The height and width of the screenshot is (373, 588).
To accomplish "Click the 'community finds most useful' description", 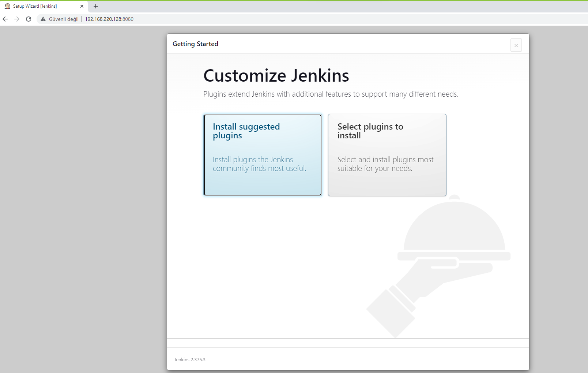I will [259, 168].
